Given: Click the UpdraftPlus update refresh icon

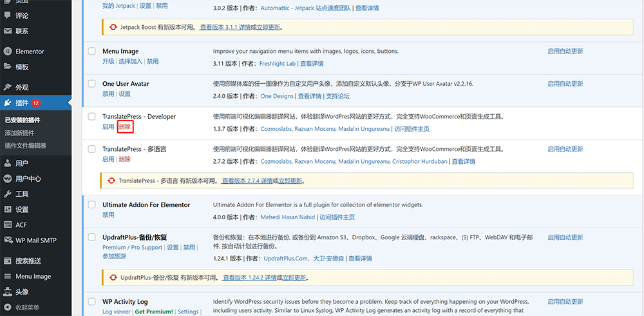Looking at the screenshot, I should (113, 277).
